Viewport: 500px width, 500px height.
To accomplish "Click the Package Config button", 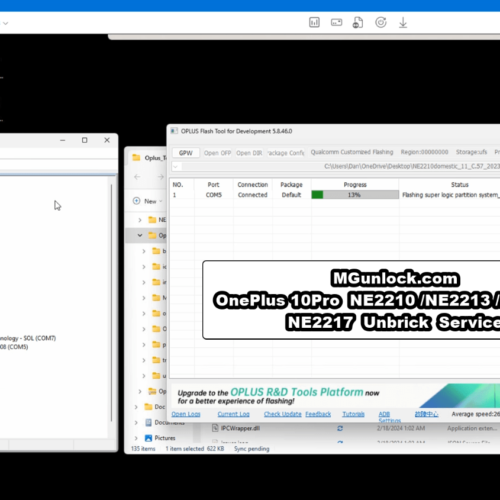I will pos(286,153).
